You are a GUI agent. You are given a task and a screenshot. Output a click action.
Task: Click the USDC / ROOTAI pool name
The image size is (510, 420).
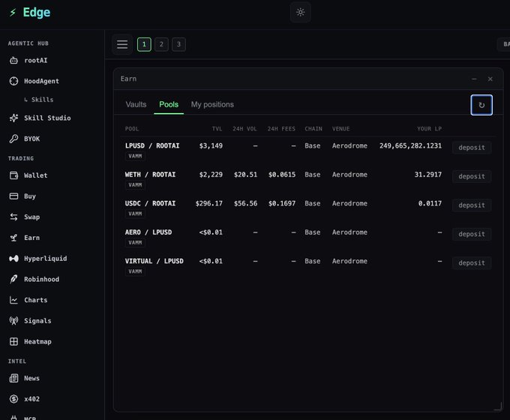pos(150,203)
